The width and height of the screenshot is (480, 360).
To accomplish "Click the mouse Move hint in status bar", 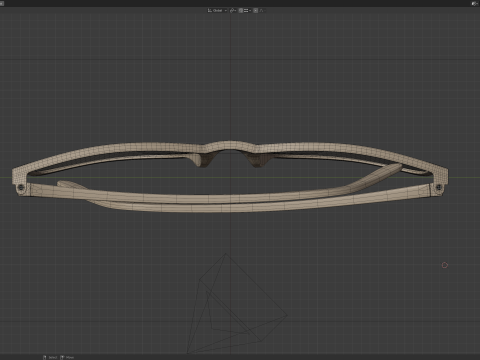I will tap(67, 357).
